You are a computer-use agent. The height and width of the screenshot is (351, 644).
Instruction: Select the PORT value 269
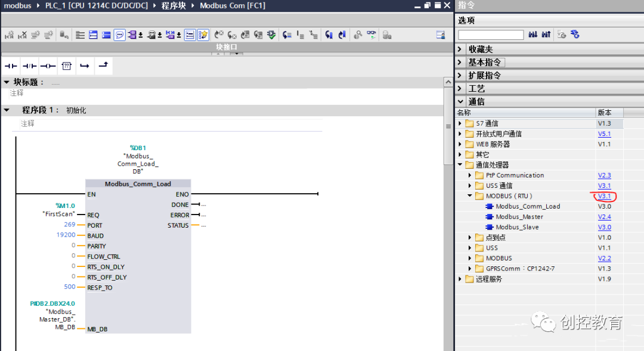click(69, 225)
